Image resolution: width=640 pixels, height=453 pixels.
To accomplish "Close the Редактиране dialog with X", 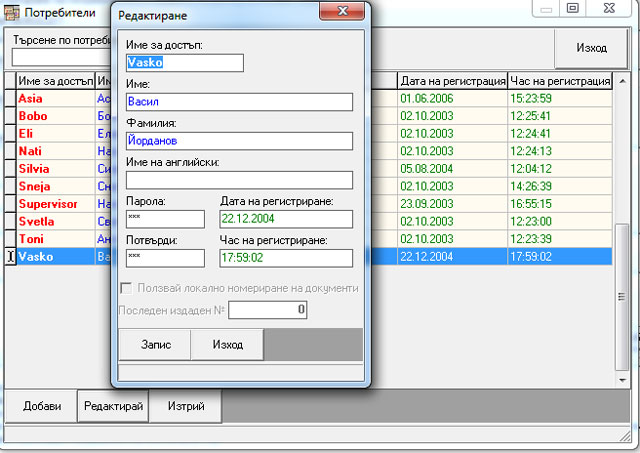I will 342,11.
